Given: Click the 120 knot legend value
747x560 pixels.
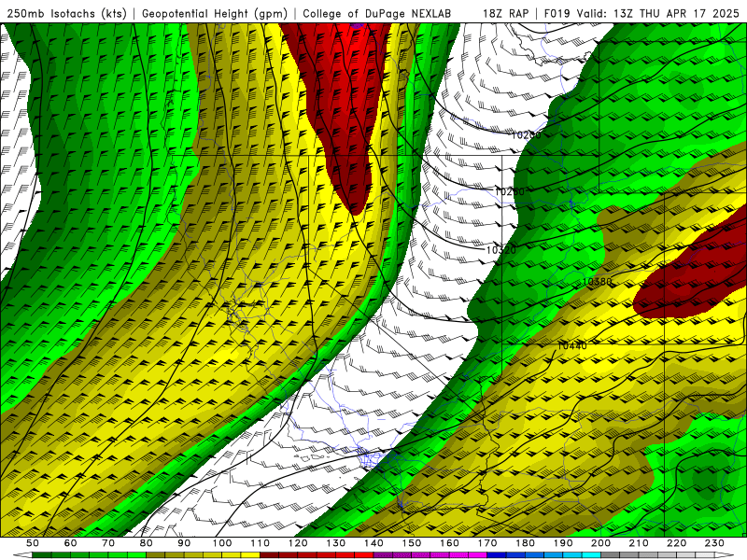Looking at the screenshot, I should 298,543.
